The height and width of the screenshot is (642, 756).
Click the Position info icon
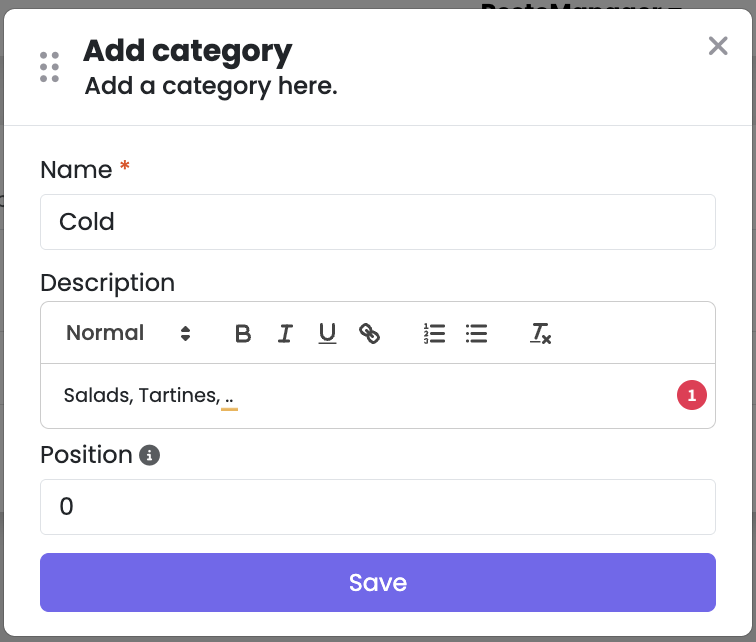[x=149, y=455]
